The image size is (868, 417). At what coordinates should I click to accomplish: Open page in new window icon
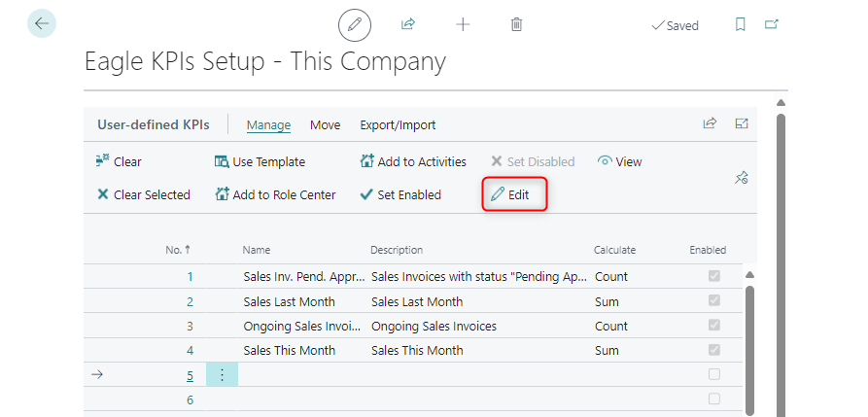pyautogui.click(x=772, y=25)
